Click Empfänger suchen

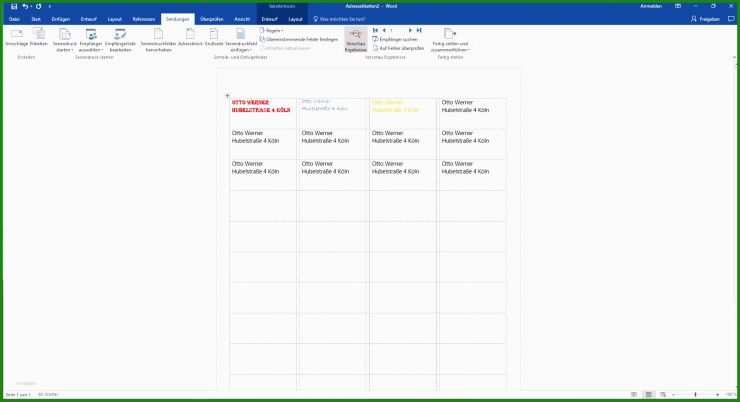[397, 39]
